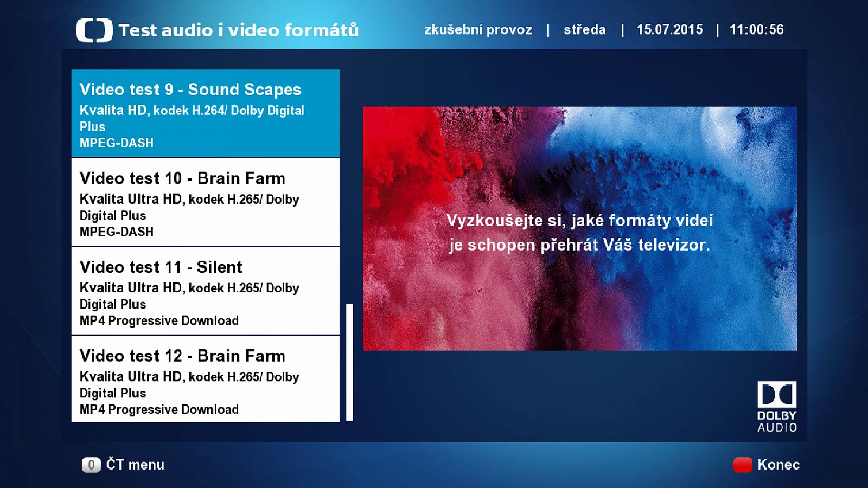Click the date 15.07.2015 in header
This screenshot has height=488, width=868.
670,30
